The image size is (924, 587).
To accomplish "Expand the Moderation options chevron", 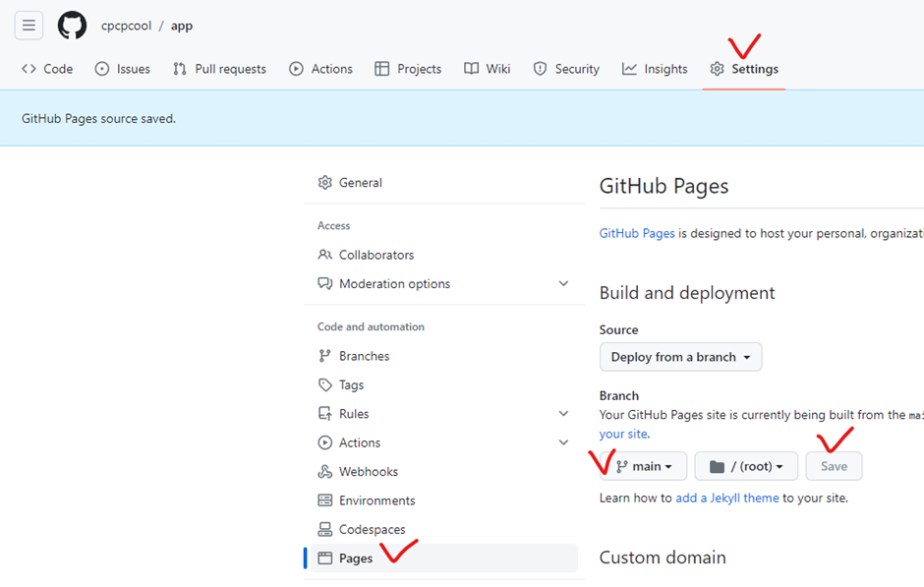I will (563, 283).
